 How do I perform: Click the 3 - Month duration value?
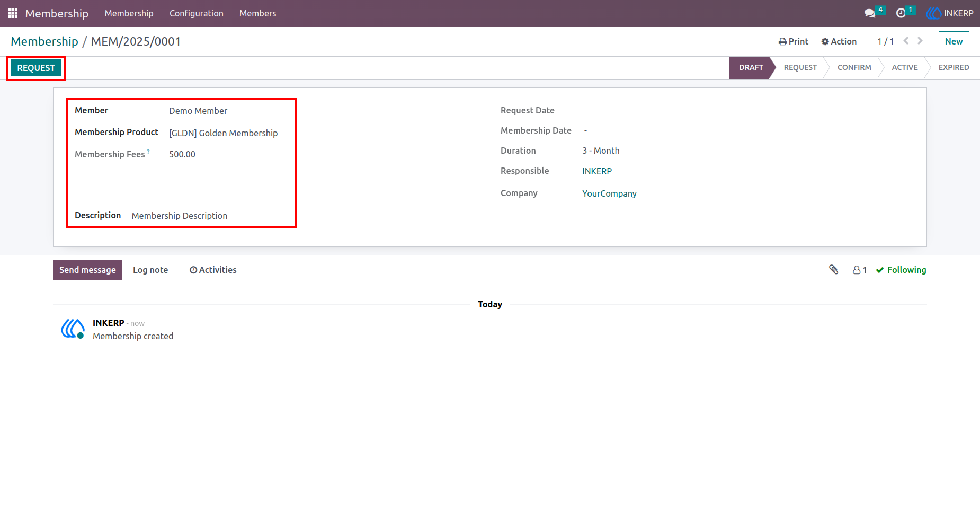(601, 151)
